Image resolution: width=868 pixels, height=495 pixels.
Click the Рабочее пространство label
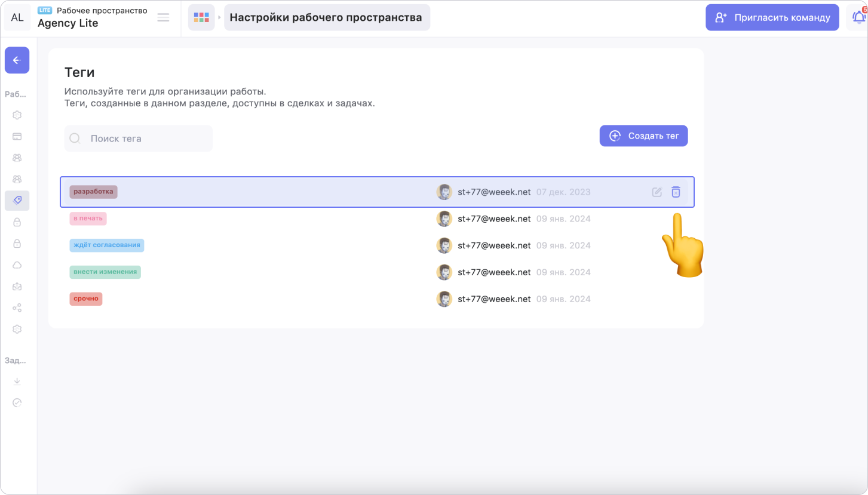click(x=102, y=11)
